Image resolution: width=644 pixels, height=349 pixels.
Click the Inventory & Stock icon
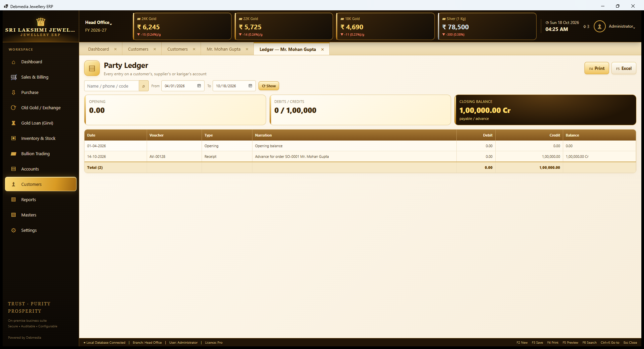[x=13, y=139]
